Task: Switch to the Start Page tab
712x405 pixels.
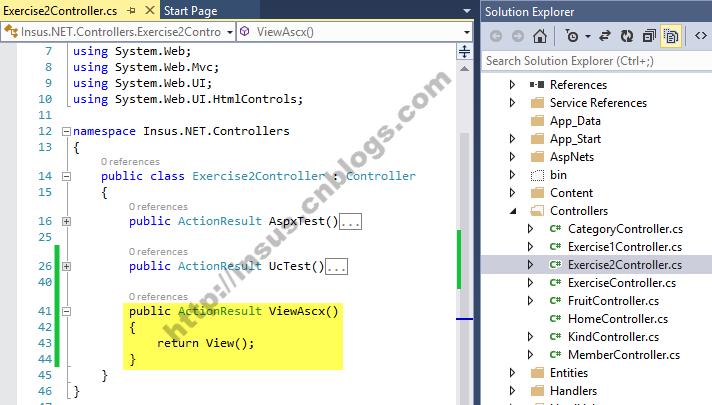Action: [190, 11]
